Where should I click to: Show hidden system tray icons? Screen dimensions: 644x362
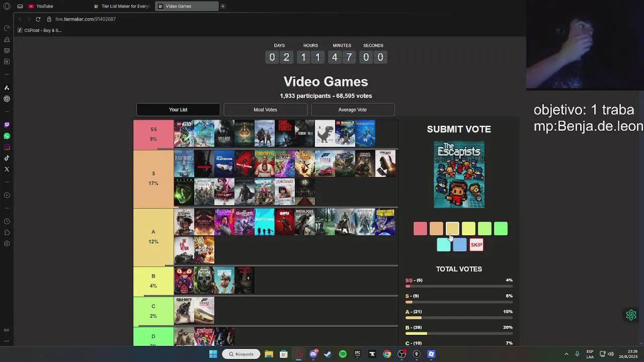click(x=566, y=354)
